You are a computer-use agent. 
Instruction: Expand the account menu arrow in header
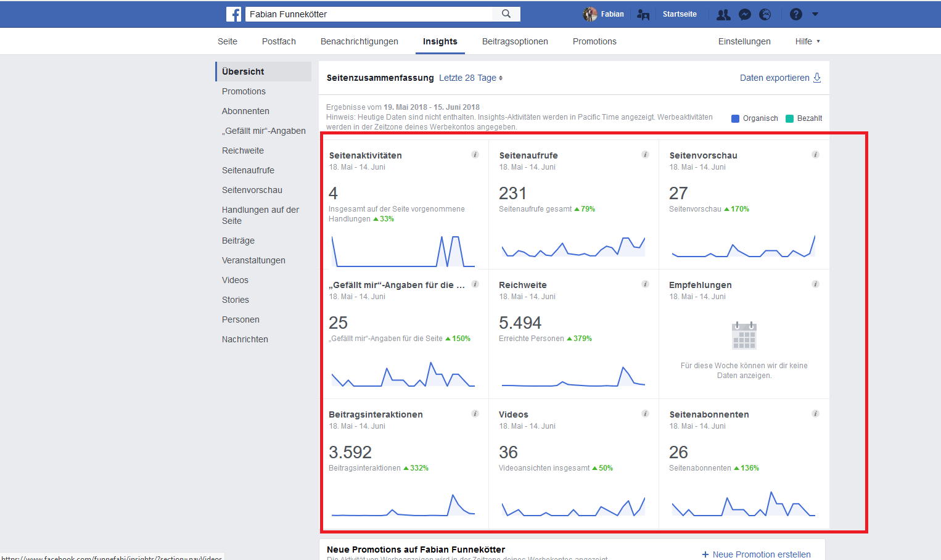[x=815, y=14]
